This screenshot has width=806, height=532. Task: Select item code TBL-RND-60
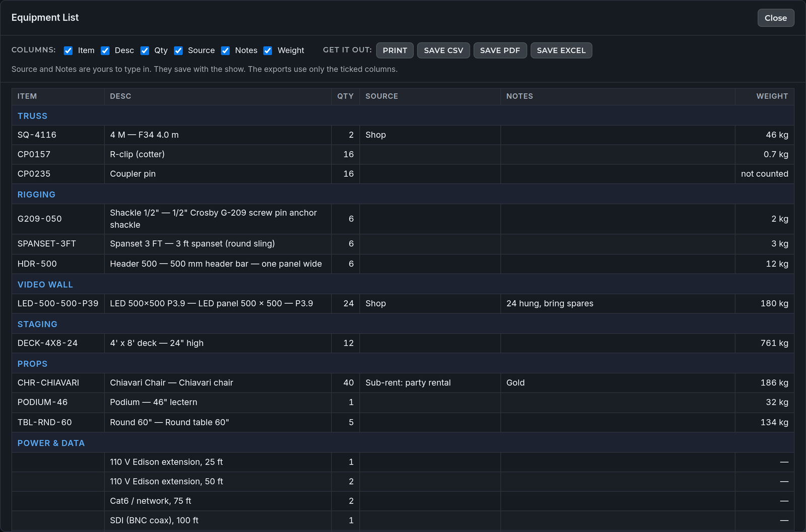point(44,422)
